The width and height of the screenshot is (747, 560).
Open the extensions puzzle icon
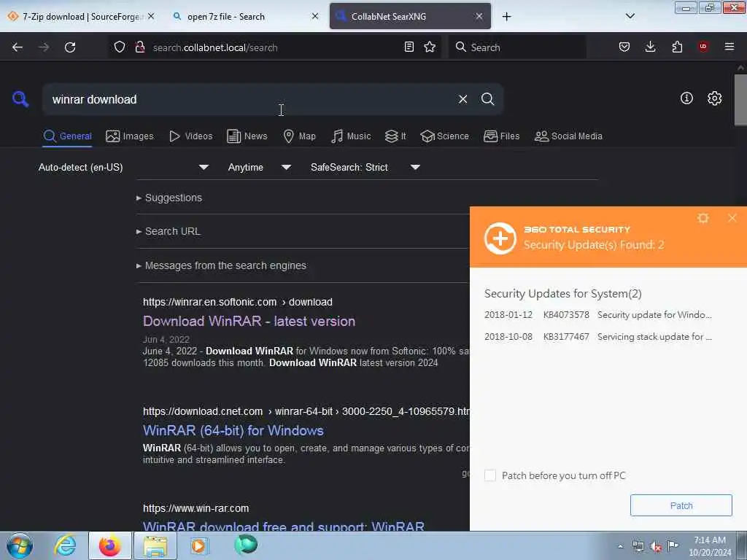tap(677, 47)
